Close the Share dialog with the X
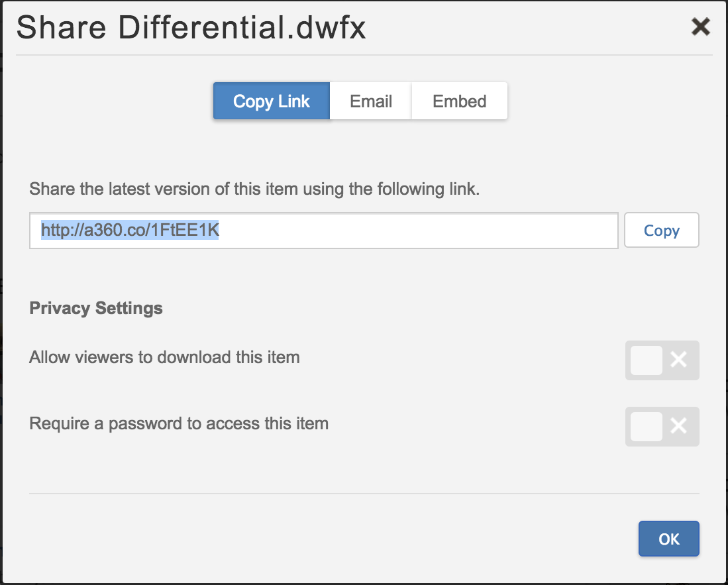728x585 pixels. point(700,27)
